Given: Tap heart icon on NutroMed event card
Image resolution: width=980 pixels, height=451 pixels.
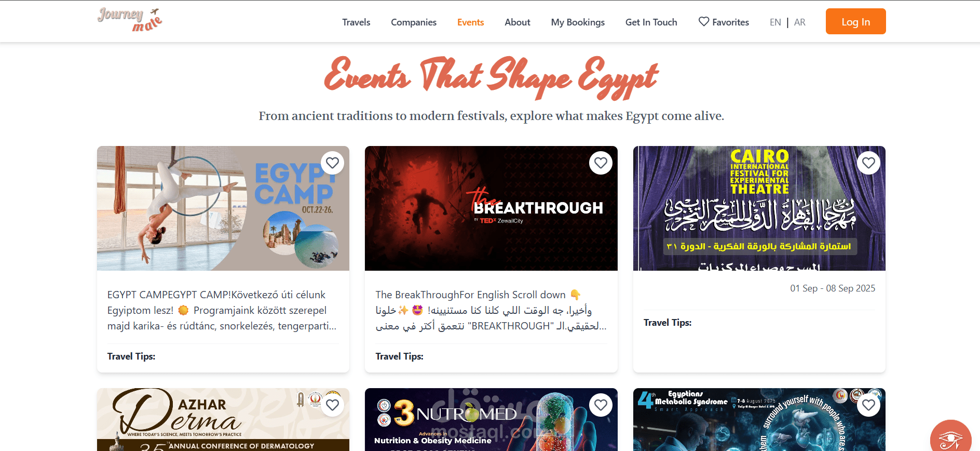Looking at the screenshot, I should tap(601, 405).
